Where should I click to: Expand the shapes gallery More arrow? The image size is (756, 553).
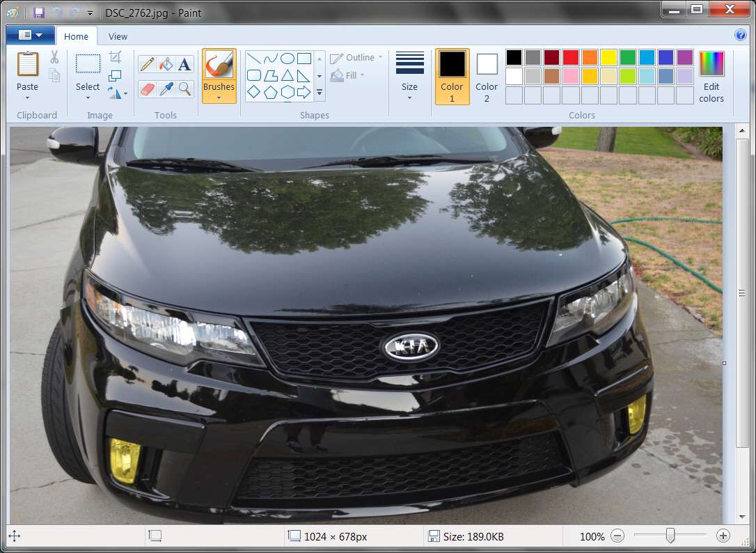(x=320, y=92)
